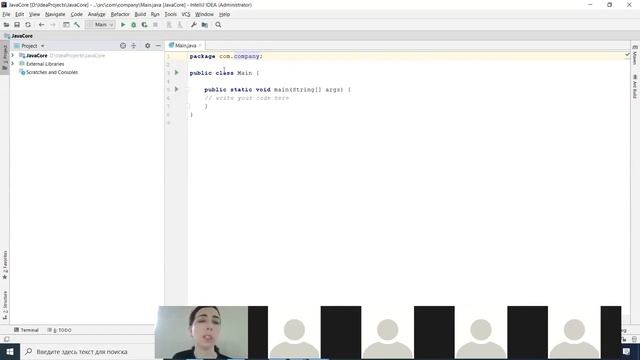The image size is (640, 360).
Task: Open the Windows notification center icon
Action: (626, 351)
